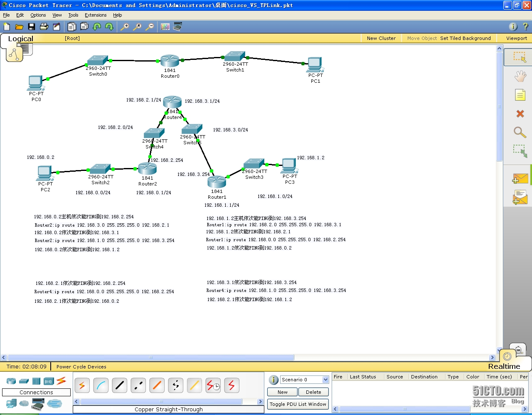Screen dimensions: 532x415
Task: Add a Simple PDU envelope
Action: [520, 178]
